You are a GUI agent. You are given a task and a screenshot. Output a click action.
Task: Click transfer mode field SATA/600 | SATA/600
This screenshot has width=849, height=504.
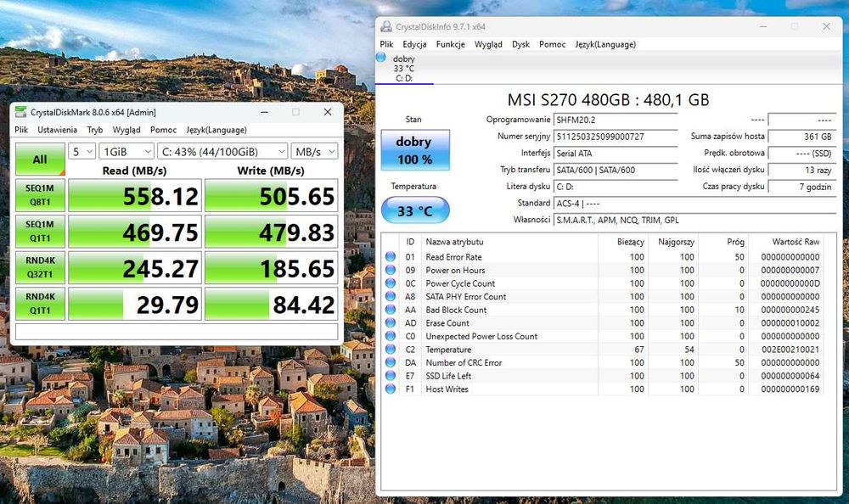tap(616, 170)
